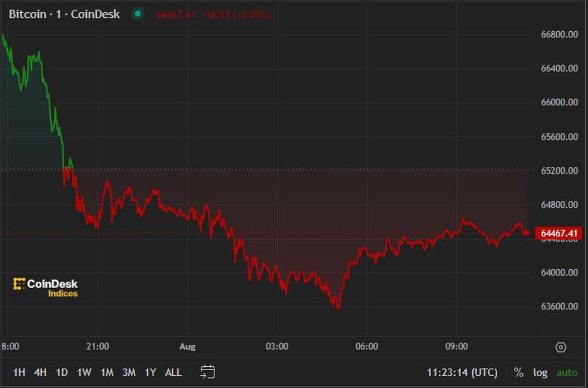This screenshot has width=588, height=388.
Task: Click the 66800.00 price axis label
Action: (559, 35)
